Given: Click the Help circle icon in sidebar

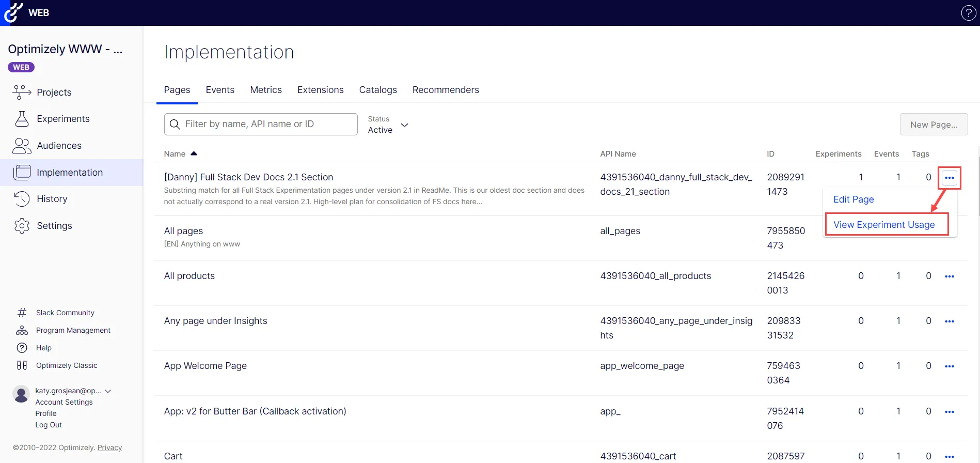Looking at the screenshot, I should tap(22, 348).
